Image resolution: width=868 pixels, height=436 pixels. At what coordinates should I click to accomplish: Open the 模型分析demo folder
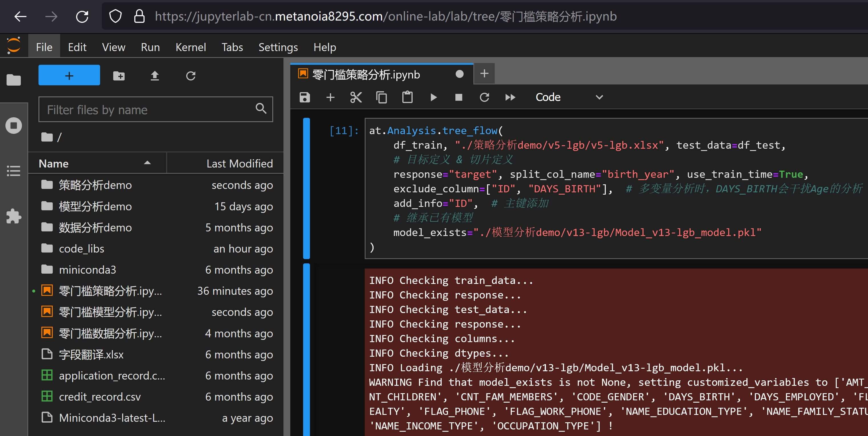coord(95,206)
